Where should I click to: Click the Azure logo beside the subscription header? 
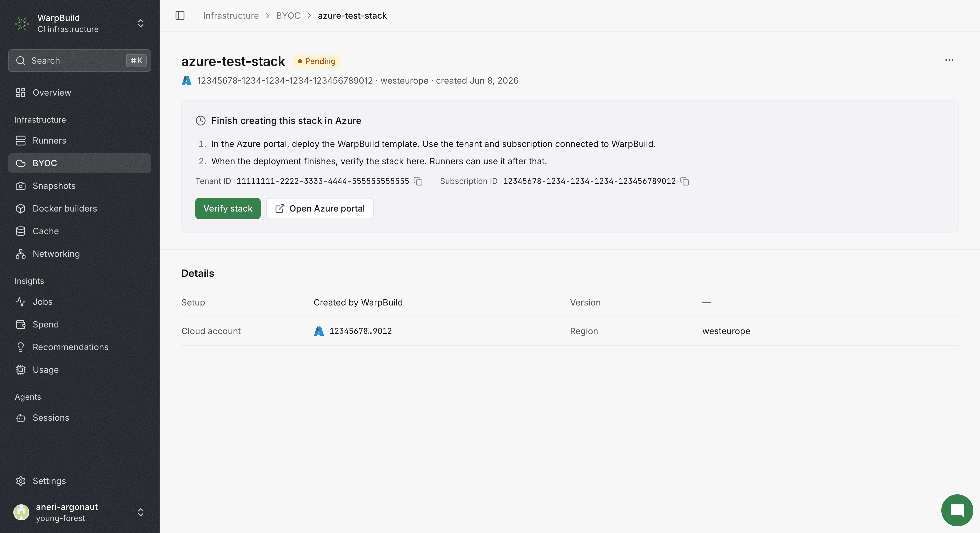tap(186, 81)
